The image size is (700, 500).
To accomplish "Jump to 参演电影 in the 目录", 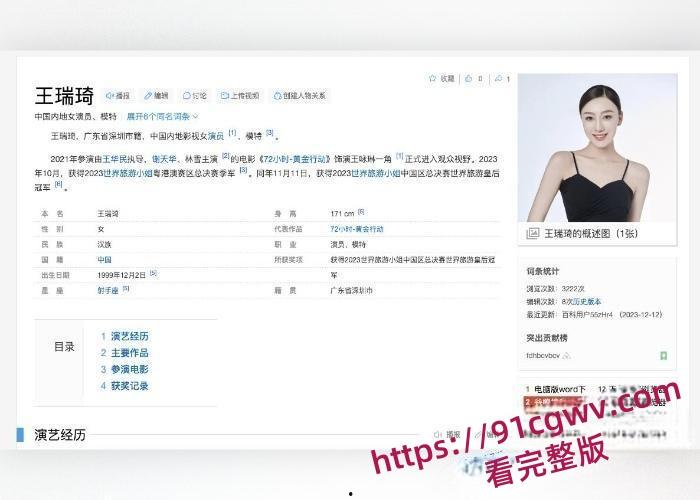I will pyautogui.click(x=129, y=369).
